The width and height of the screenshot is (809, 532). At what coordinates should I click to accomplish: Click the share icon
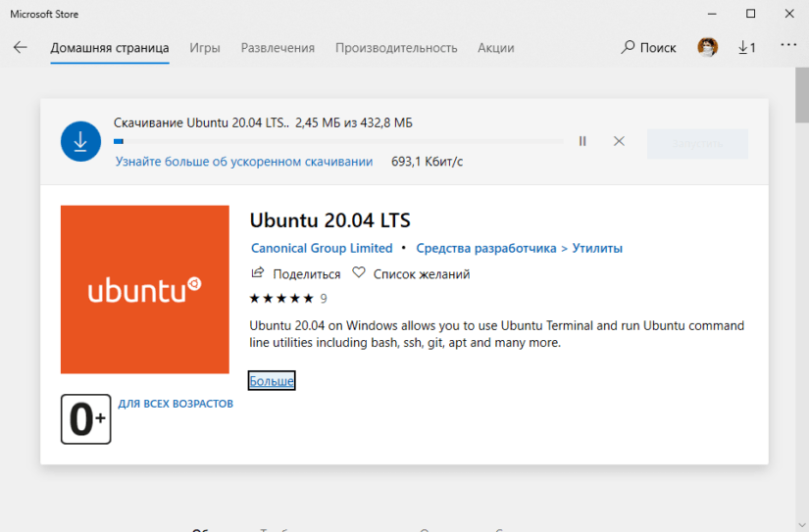[x=258, y=272]
